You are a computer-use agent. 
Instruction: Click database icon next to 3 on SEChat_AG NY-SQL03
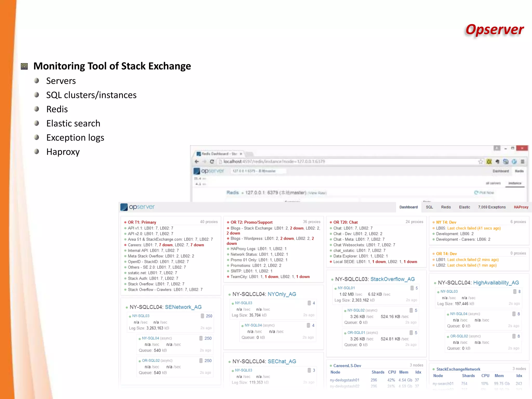click(309, 370)
